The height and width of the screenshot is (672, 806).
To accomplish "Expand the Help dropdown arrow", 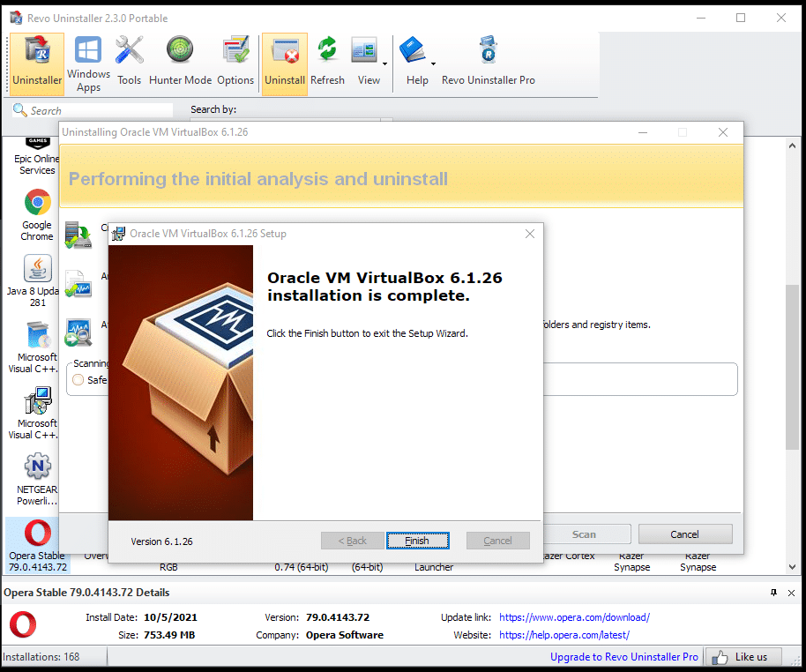I will pyautogui.click(x=433, y=63).
